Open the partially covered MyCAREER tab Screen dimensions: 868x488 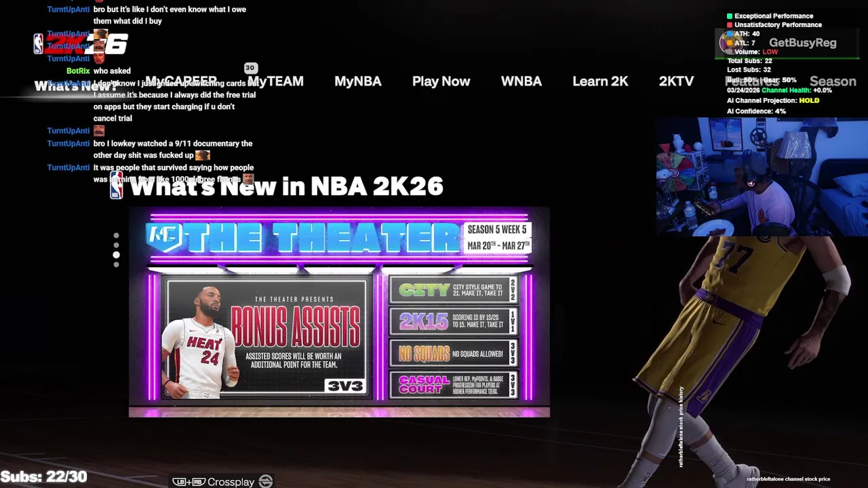(180, 81)
